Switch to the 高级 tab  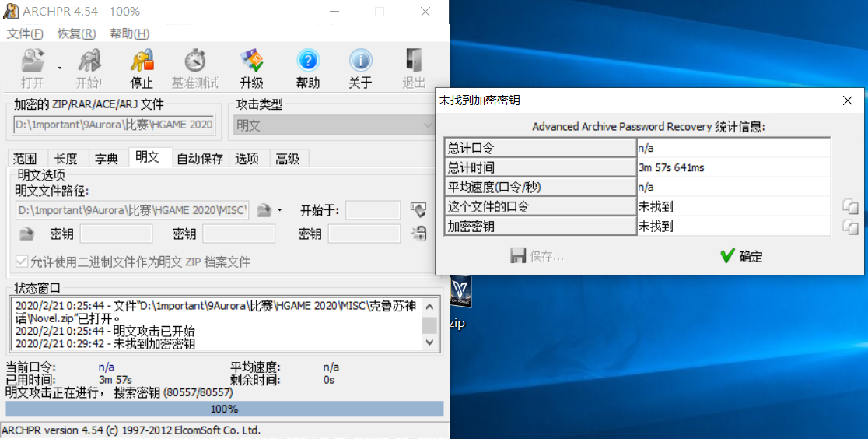point(287,159)
